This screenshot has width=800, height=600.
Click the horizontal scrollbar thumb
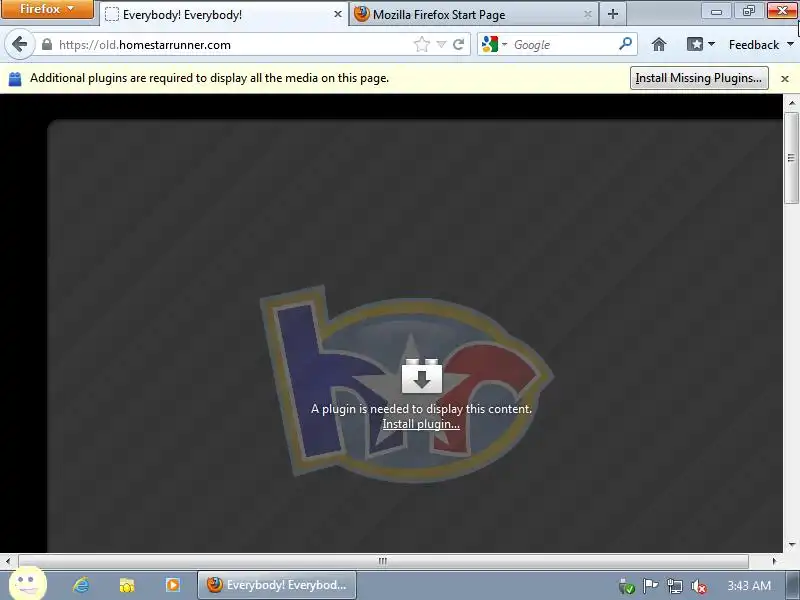(383, 561)
